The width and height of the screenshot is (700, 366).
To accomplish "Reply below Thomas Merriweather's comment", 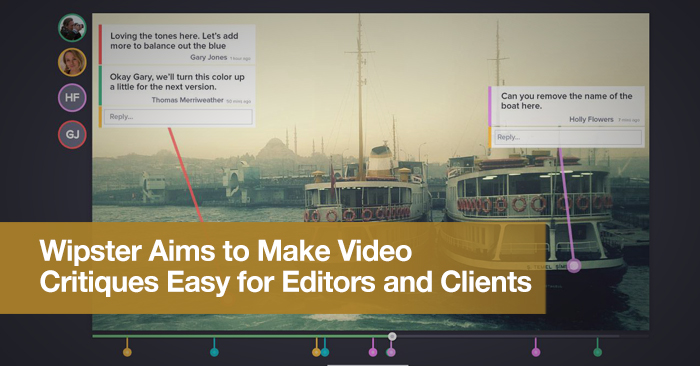I will pyautogui.click(x=178, y=117).
